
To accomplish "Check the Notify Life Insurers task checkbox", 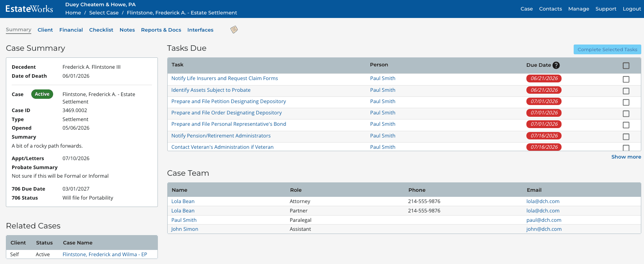I will (x=626, y=79).
